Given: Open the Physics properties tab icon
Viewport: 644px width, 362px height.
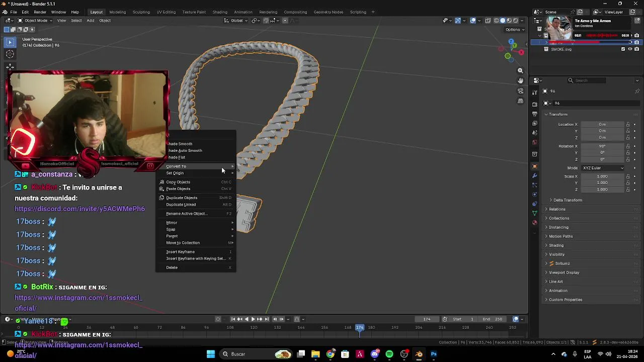Looking at the screenshot, I should pos(534,195).
